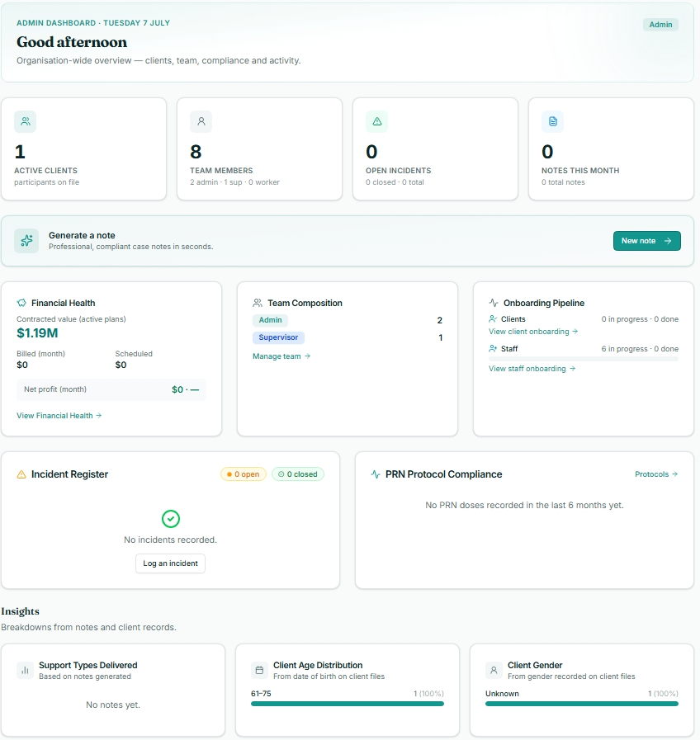Click the sparkle icon beside Generate a note
Image resolution: width=700 pixels, height=740 pixels.
(x=26, y=241)
